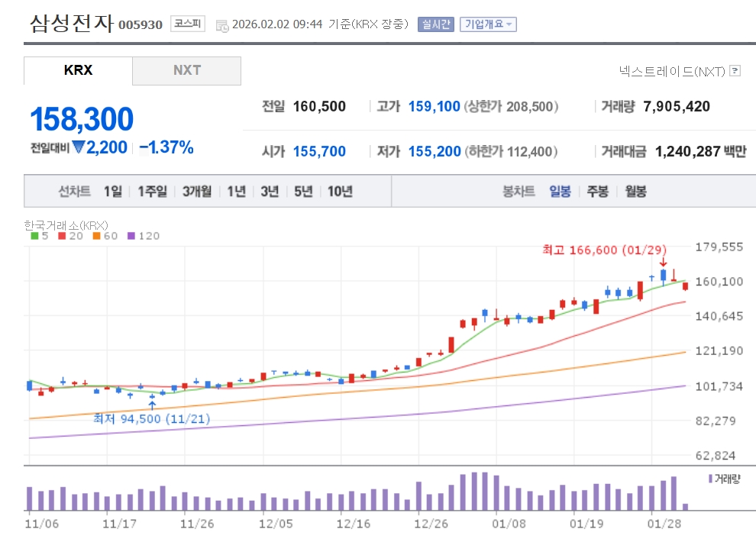Show the 1일 line chart
The image size is (756, 542).
[x=112, y=192]
